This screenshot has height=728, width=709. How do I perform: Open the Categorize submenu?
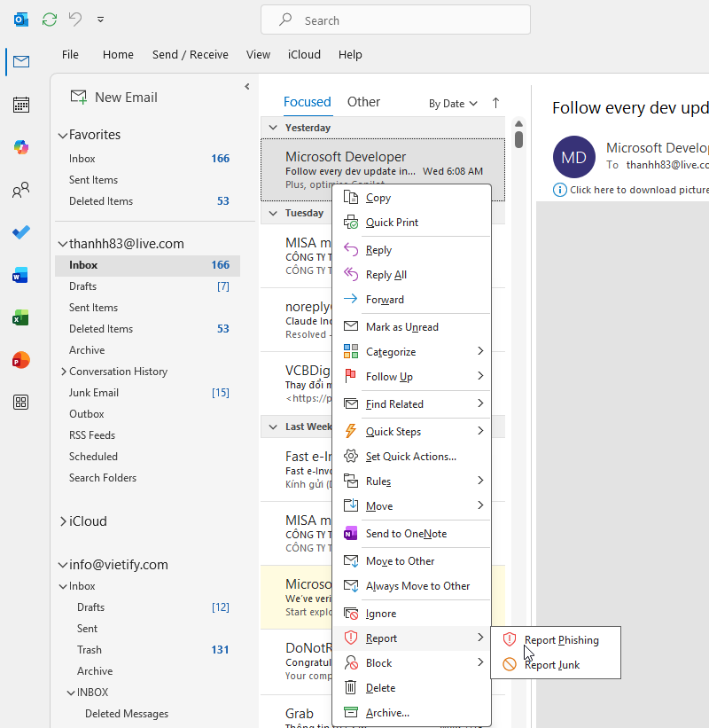(x=411, y=351)
